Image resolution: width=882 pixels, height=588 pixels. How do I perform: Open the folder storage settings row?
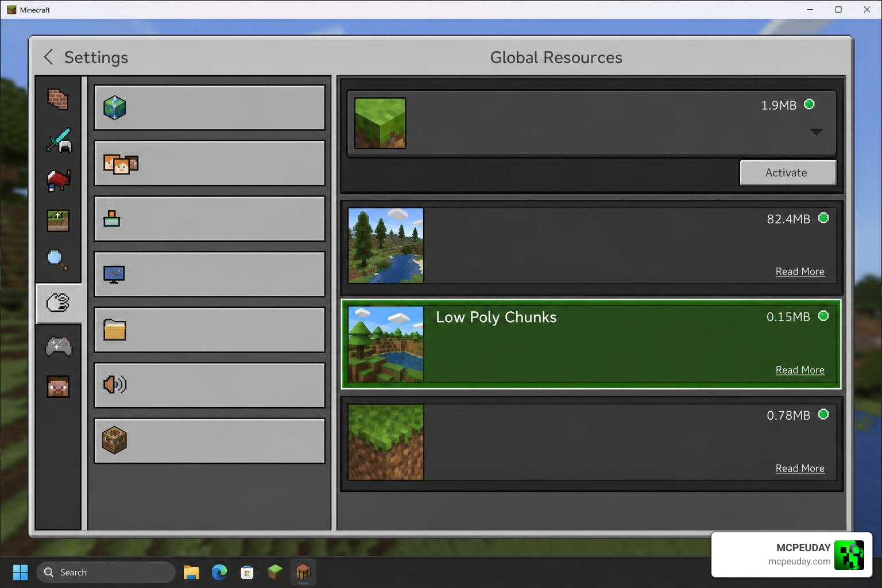pyautogui.click(x=210, y=330)
